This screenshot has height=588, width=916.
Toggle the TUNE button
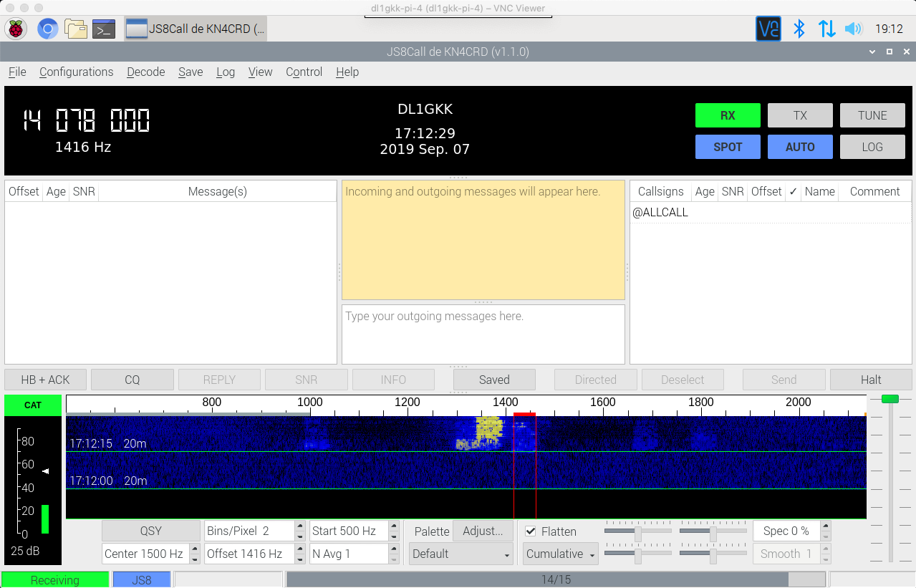(x=872, y=115)
